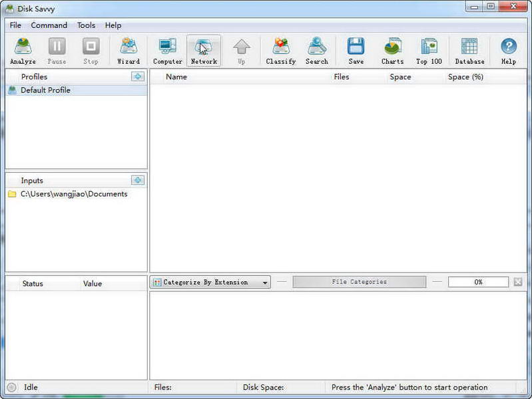
Task: Open the Search tool
Action: click(x=317, y=51)
